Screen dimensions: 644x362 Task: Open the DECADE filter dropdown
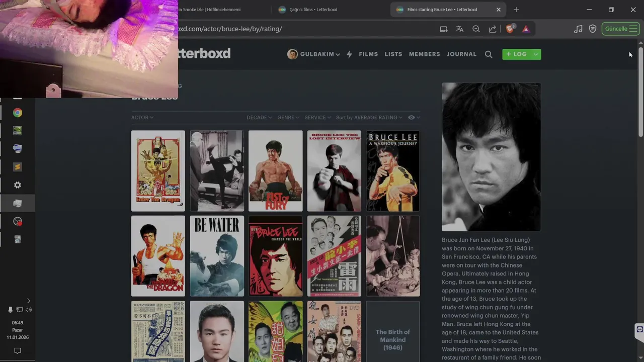(x=259, y=117)
